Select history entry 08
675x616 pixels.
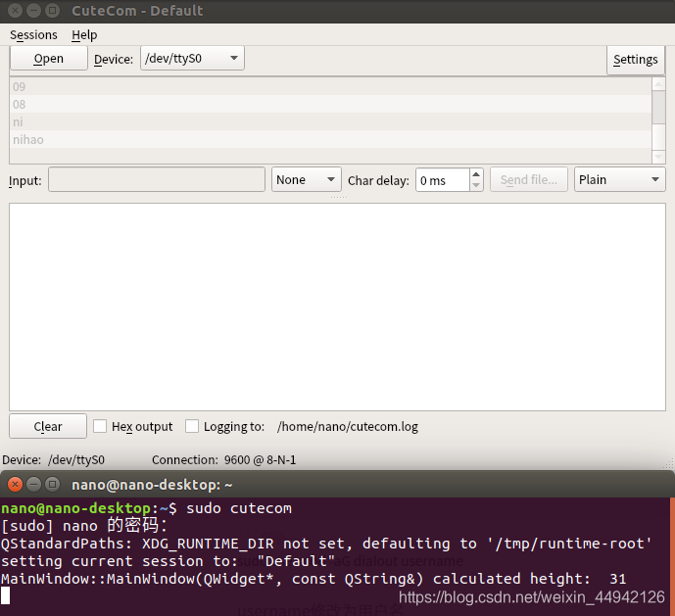[x=330, y=104]
